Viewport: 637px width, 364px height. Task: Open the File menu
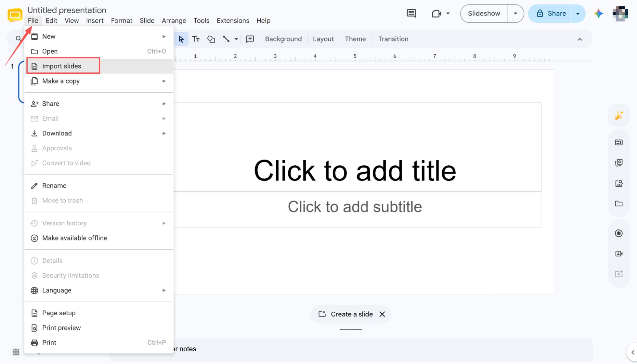pos(33,20)
